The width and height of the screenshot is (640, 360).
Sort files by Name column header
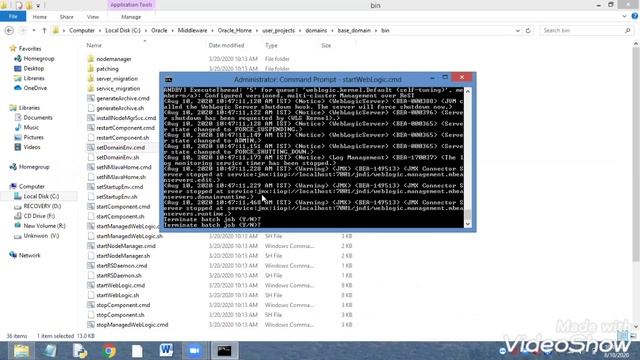pos(94,45)
